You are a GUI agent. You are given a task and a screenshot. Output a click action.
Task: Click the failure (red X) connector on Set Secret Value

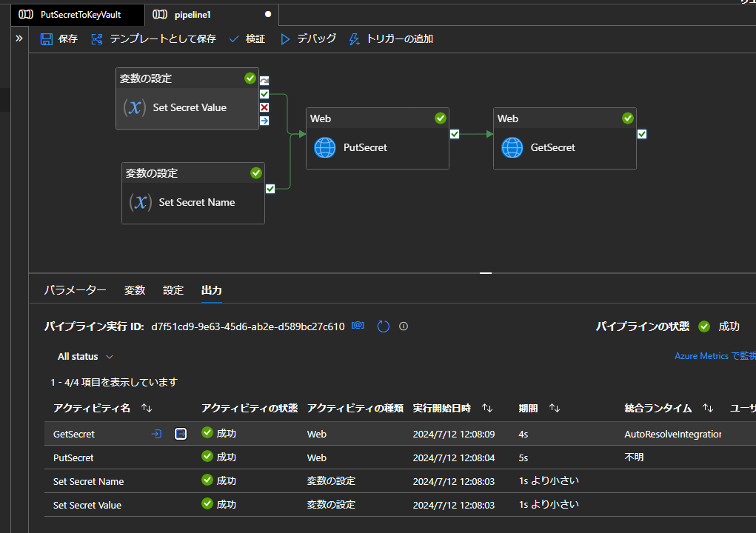coord(264,107)
